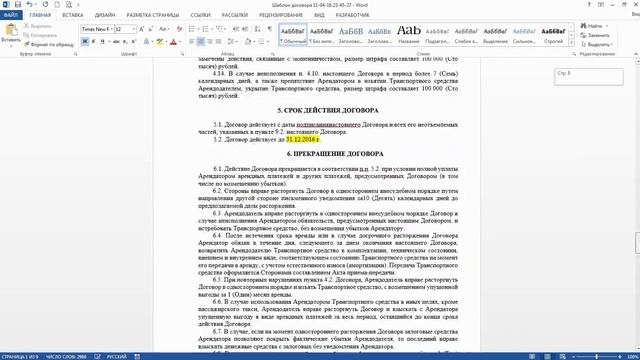The width and height of the screenshot is (640, 360).
Task: Toggle bold formatting
Action: point(85,42)
